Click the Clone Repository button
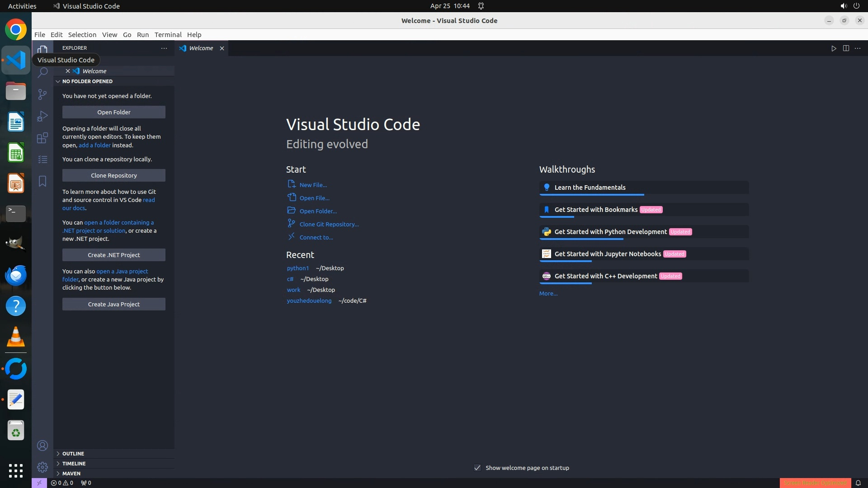This screenshot has height=488, width=868. (x=114, y=175)
